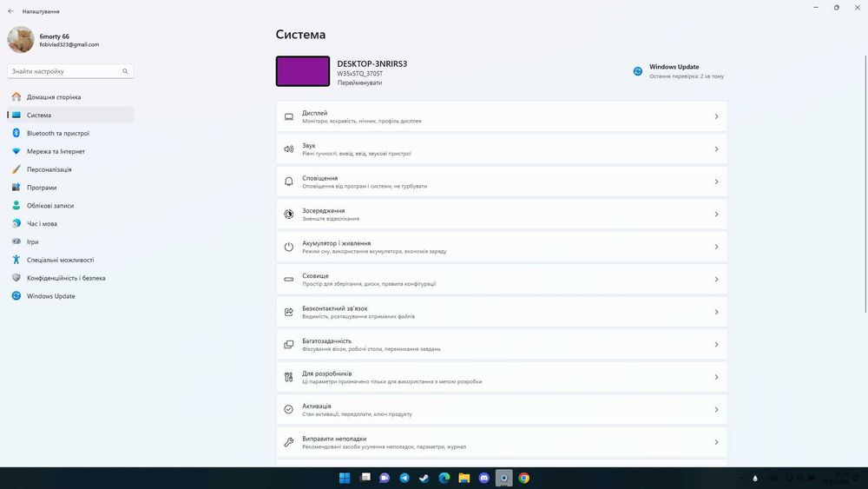Click the 6morty 66 account name

[54, 36]
